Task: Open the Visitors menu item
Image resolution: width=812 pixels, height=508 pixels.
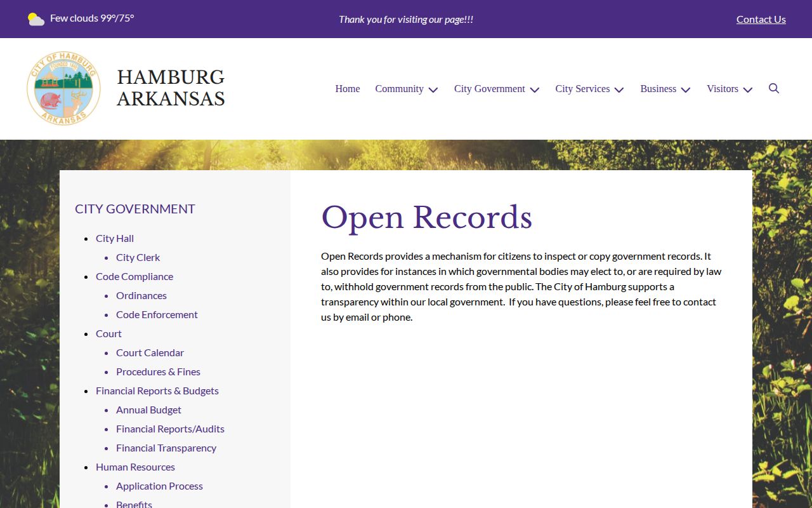Action: [723, 89]
